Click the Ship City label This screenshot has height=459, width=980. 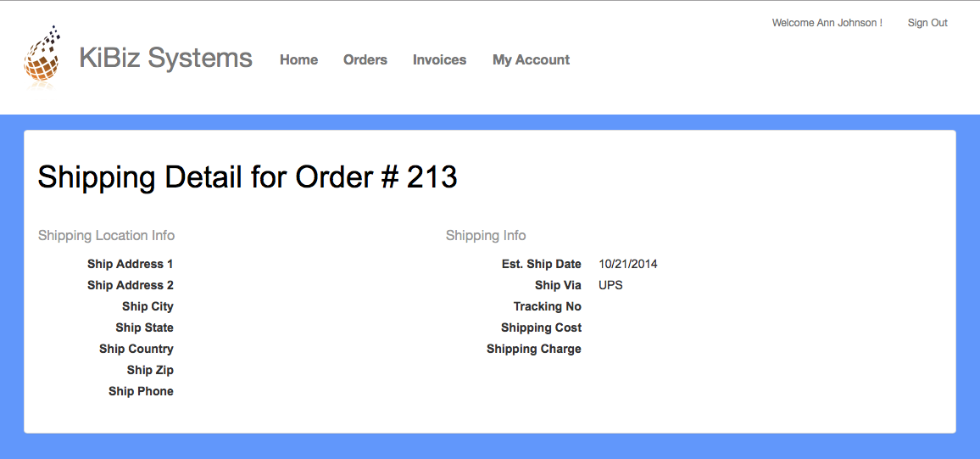148,307
